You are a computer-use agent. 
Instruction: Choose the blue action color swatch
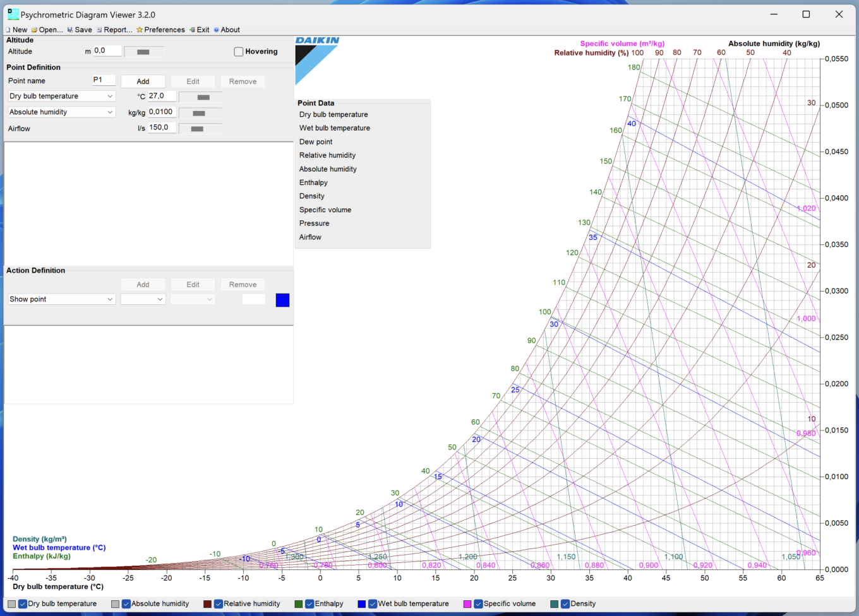pyautogui.click(x=282, y=300)
